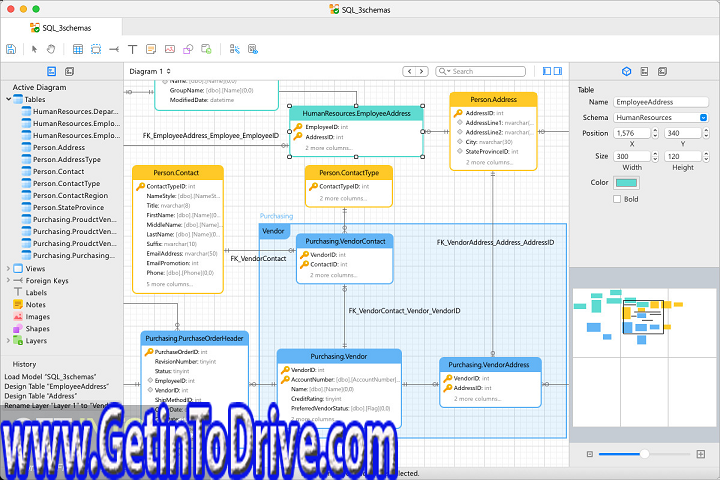Toggle the Bold checkbox
The width and height of the screenshot is (720, 480).
pos(617,199)
